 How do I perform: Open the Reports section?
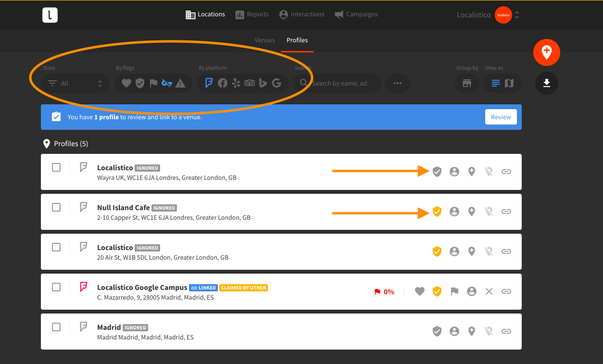252,14
